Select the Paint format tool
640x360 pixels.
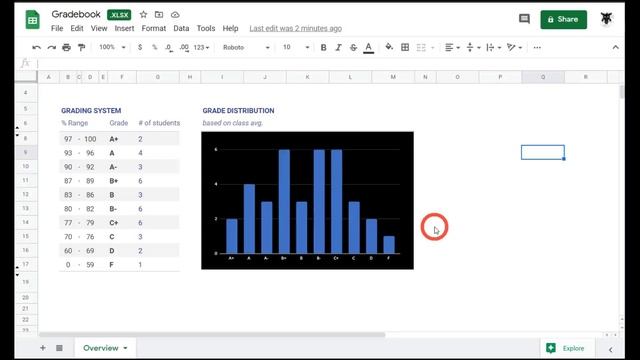coord(82,48)
